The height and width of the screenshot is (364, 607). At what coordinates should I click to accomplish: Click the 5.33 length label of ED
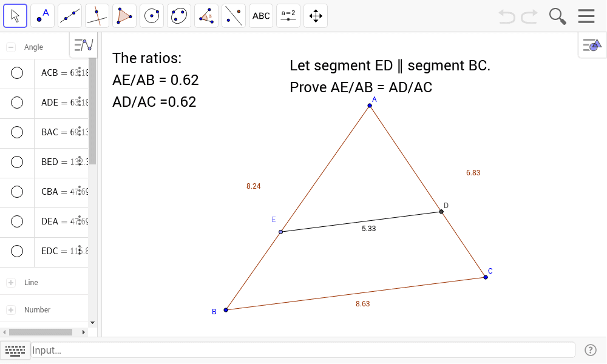pos(369,229)
